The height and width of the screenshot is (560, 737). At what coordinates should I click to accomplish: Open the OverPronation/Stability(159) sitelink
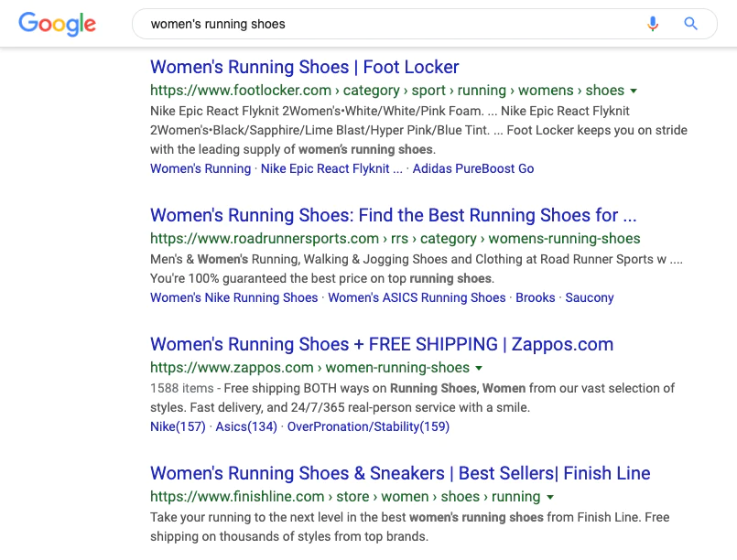click(368, 426)
